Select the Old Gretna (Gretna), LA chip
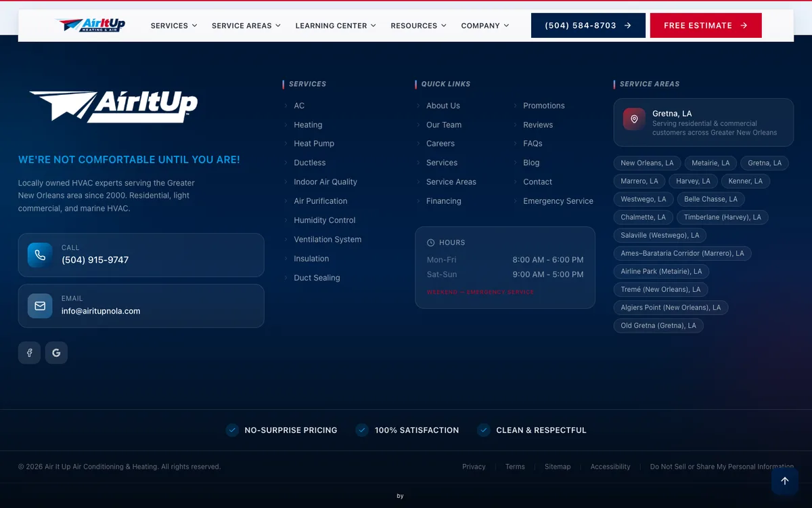This screenshot has height=508, width=812. pyautogui.click(x=659, y=326)
